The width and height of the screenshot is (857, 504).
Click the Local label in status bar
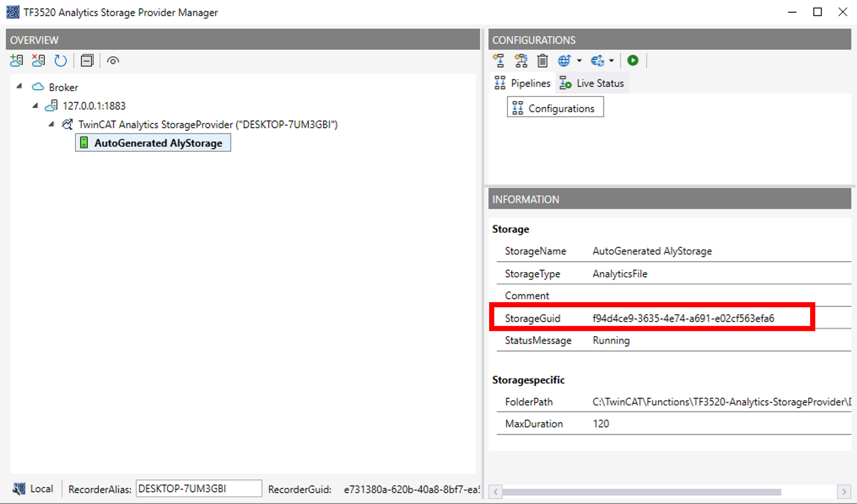(x=42, y=489)
